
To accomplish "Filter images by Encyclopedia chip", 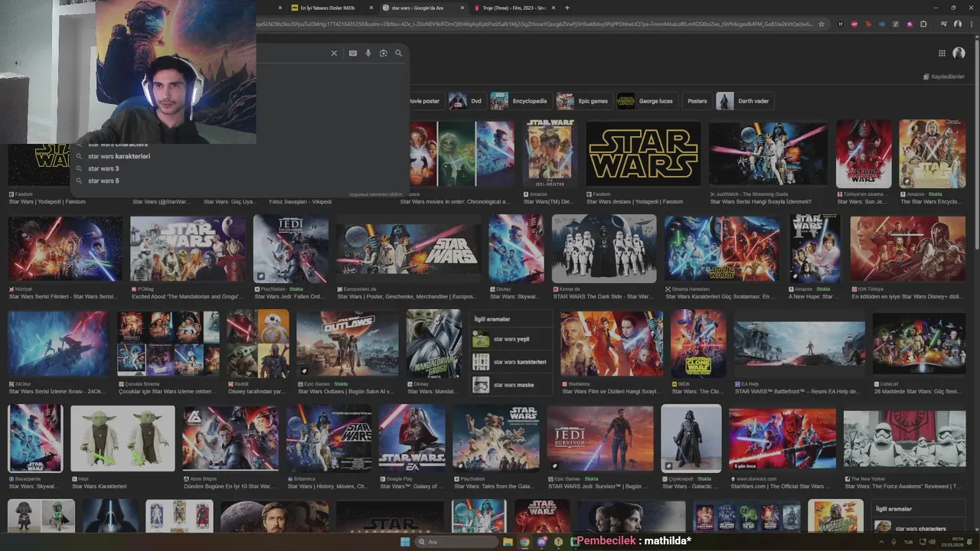I will [521, 101].
